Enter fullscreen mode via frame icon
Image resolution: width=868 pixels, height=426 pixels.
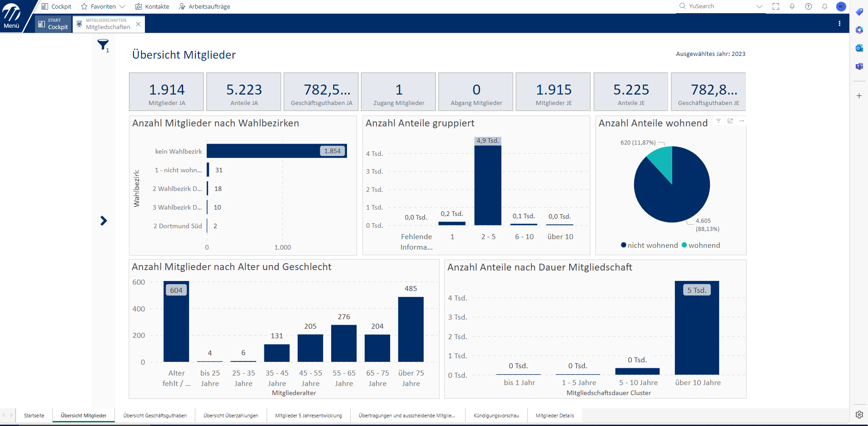776,6
